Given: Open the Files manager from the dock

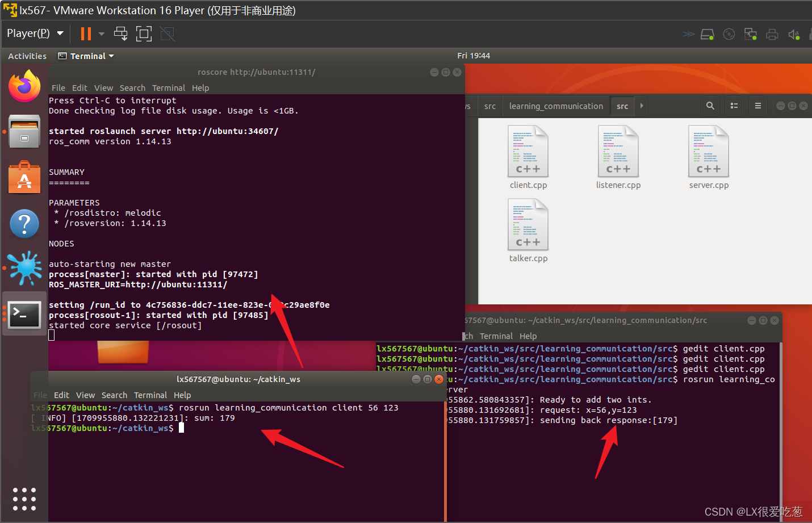Looking at the screenshot, I should 24,131.
